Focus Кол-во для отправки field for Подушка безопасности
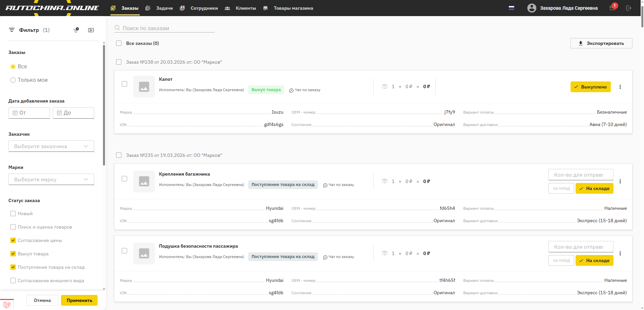The width and height of the screenshot is (644, 310). click(581, 247)
